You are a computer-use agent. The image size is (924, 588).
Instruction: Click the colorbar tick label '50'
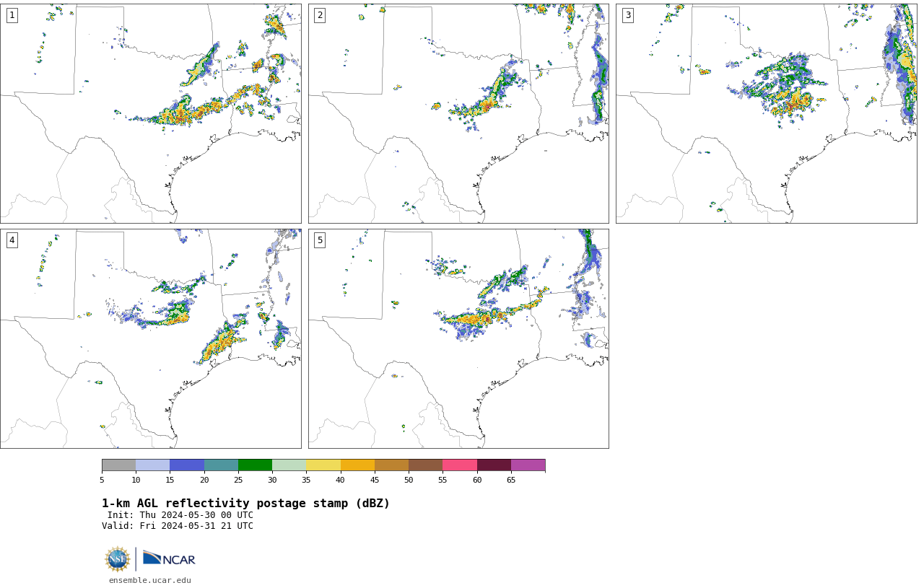[x=409, y=480]
